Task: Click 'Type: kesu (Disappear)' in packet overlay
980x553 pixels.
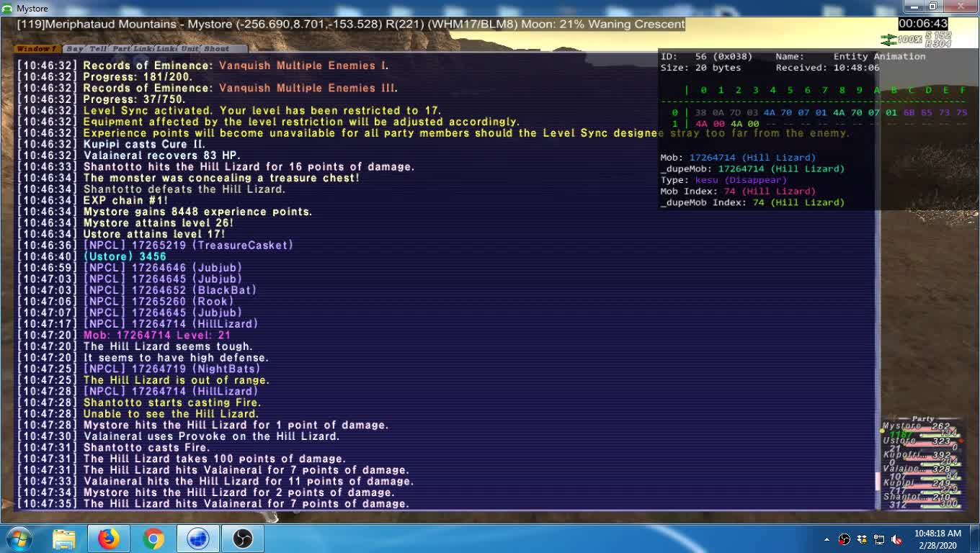Action: [x=723, y=180]
